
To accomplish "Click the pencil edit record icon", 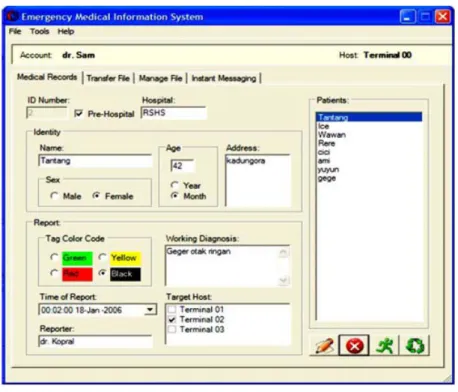I will pos(324,345).
